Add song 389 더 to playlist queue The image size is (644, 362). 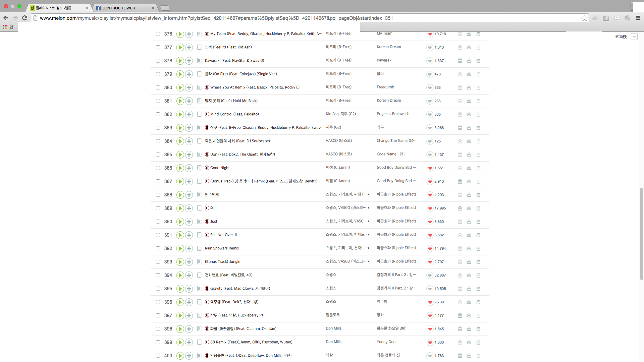pyautogui.click(x=189, y=208)
